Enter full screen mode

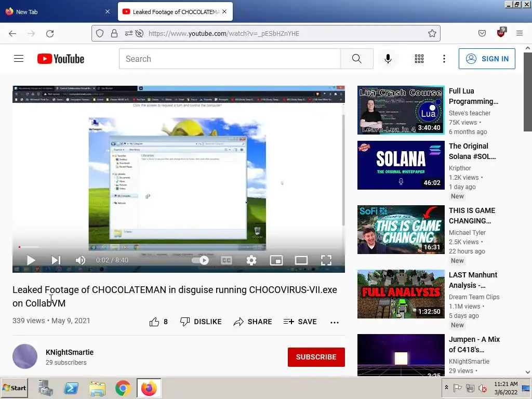point(326,260)
